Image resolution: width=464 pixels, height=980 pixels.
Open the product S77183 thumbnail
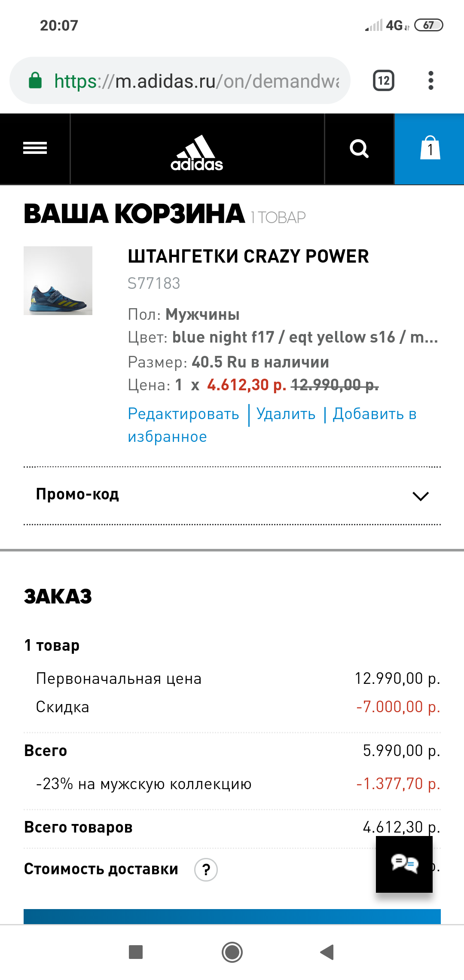[58, 282]
